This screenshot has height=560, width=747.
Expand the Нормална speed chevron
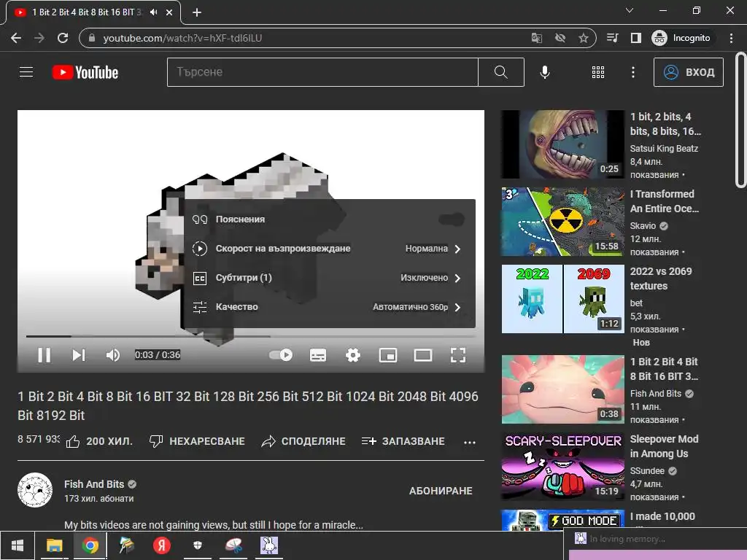point(457,249)
